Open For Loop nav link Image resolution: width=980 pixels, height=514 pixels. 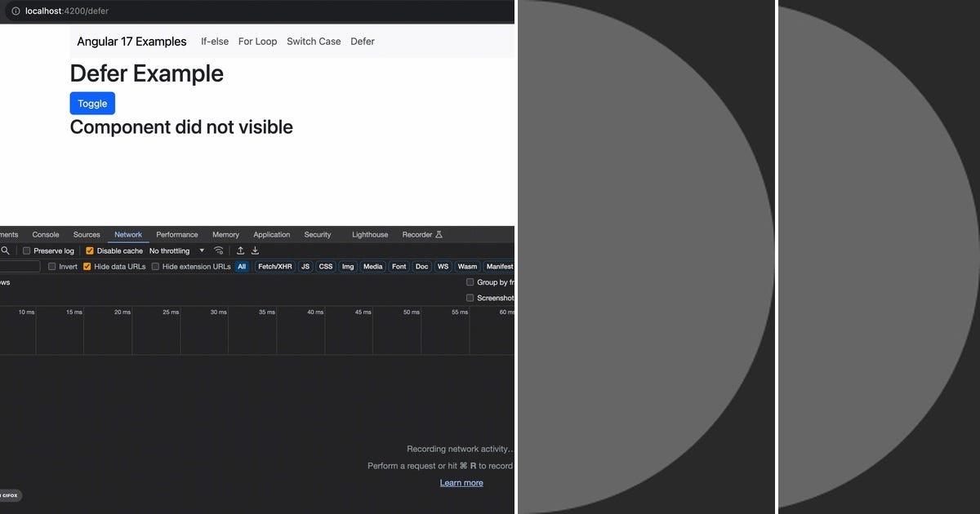(x=258, y=42)
